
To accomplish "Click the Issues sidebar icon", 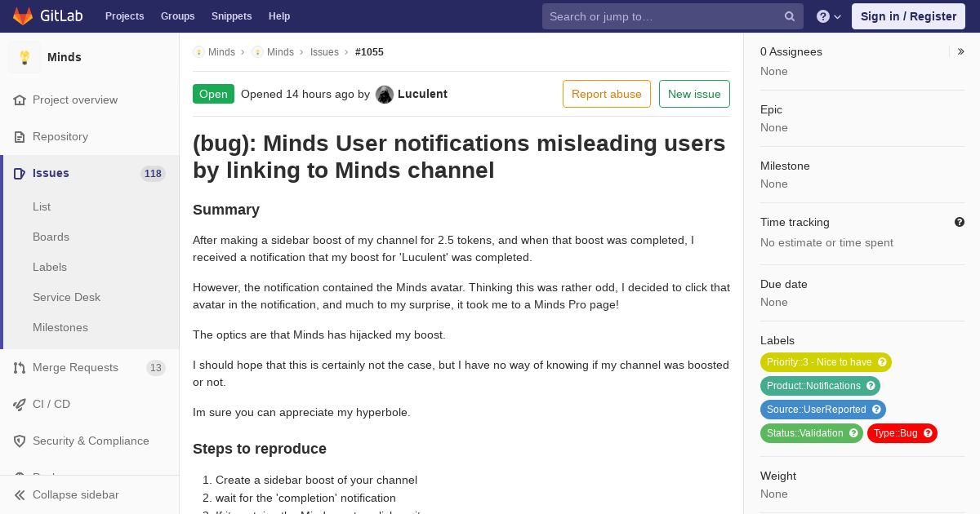I will pyautogui.click(x=20, y=173).
